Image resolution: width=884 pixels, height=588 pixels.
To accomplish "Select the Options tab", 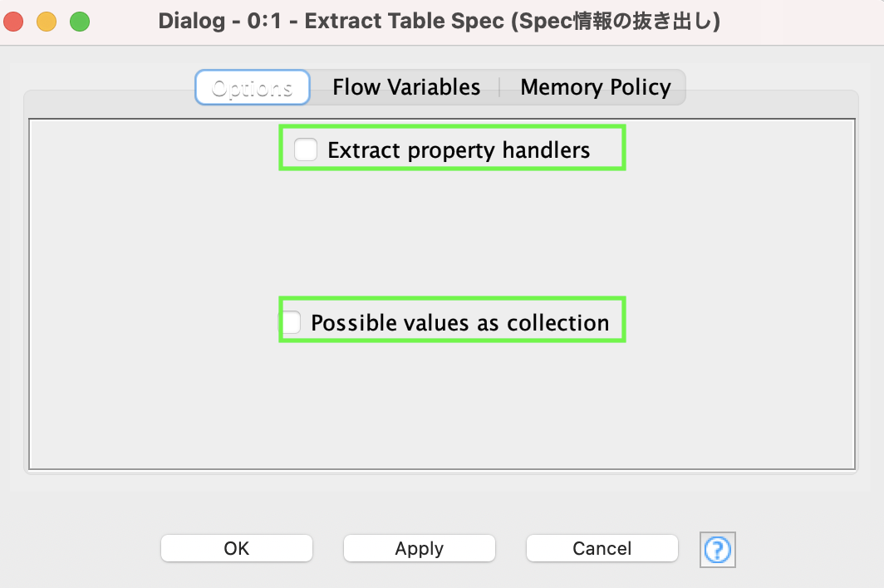I will 252,86.
